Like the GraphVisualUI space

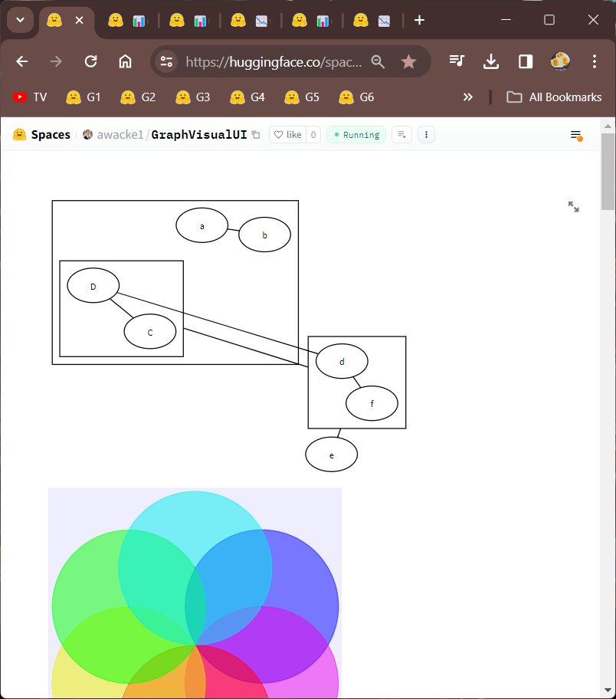click(x=288, y=135)
